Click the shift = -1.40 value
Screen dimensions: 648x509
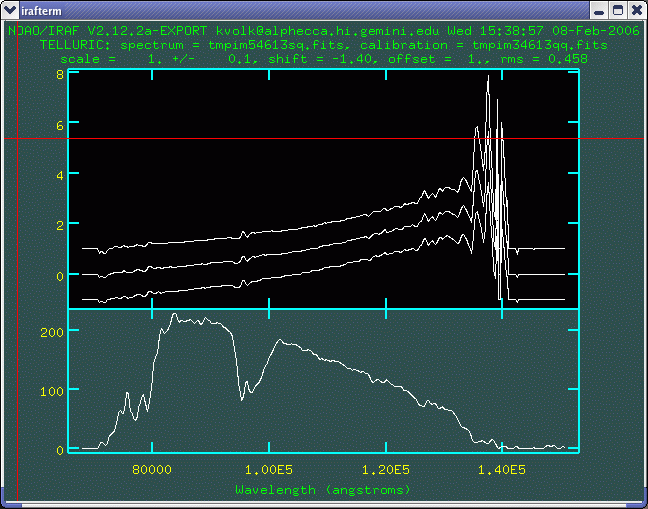[x=324, y=59]
